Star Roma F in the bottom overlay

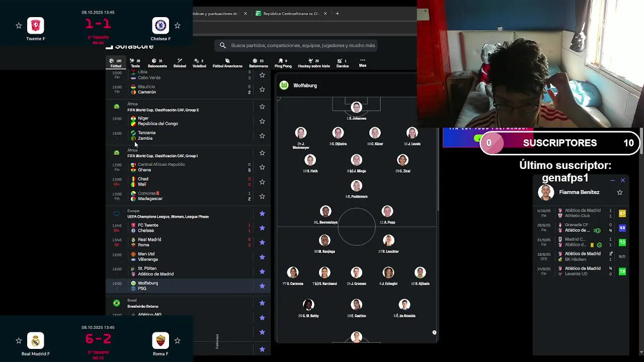pos(177,340)
